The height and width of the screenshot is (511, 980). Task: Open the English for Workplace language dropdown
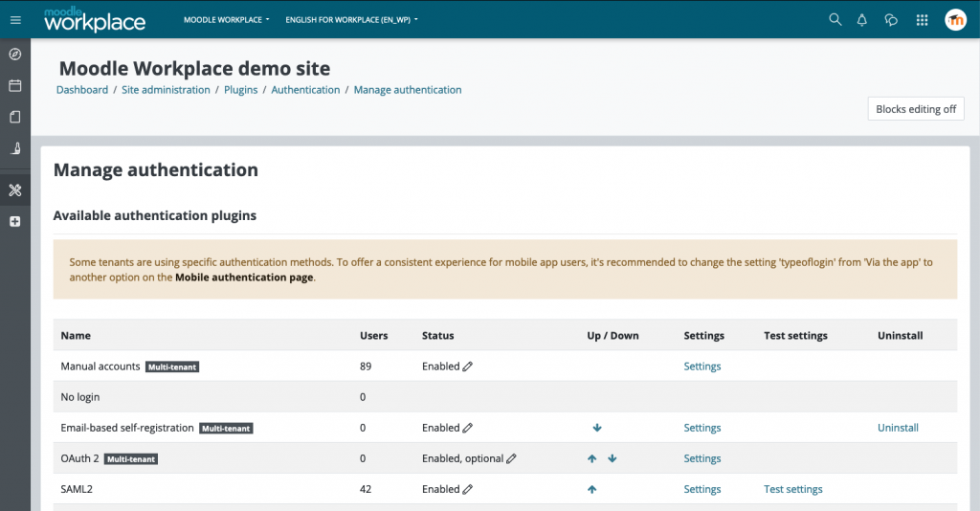[351, 20]
